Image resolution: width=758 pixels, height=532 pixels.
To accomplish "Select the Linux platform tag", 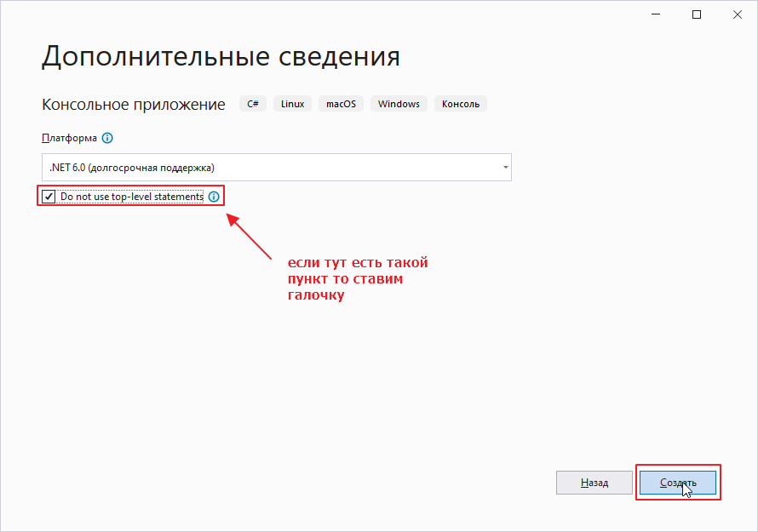I will tap(292, 104).
